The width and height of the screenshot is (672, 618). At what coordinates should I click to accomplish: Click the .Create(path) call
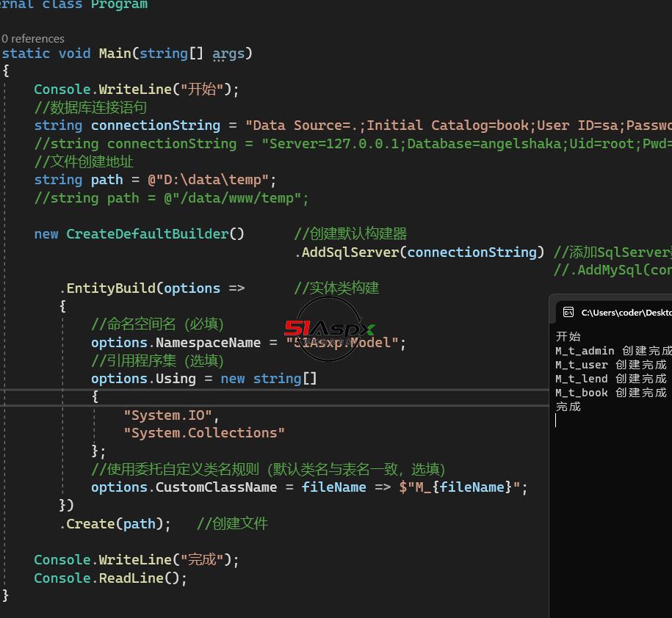coord(115,523)
